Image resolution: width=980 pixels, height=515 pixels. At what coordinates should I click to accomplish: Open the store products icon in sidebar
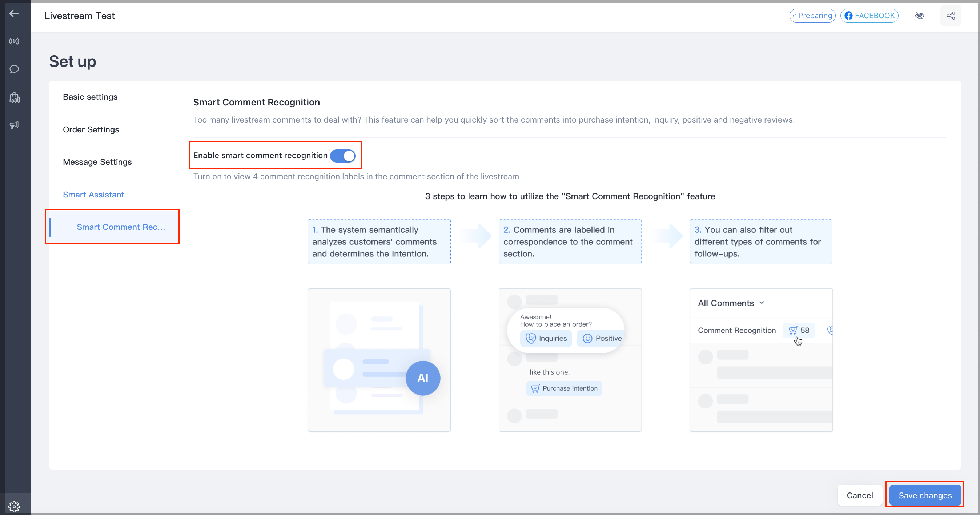coord(14,97)
